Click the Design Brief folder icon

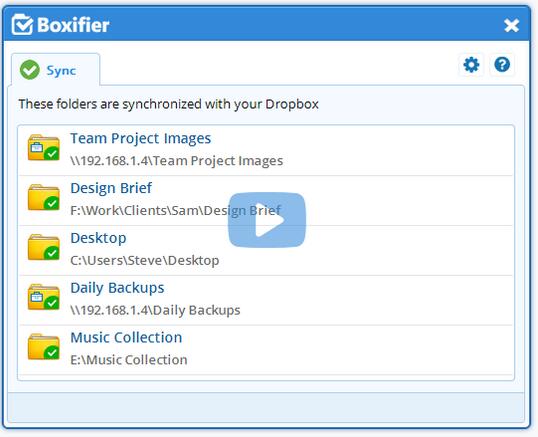(x=44, y=197)
